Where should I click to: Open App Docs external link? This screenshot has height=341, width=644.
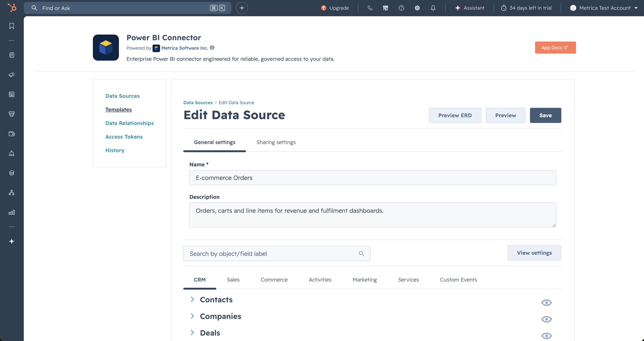click(x=555, y=48)
